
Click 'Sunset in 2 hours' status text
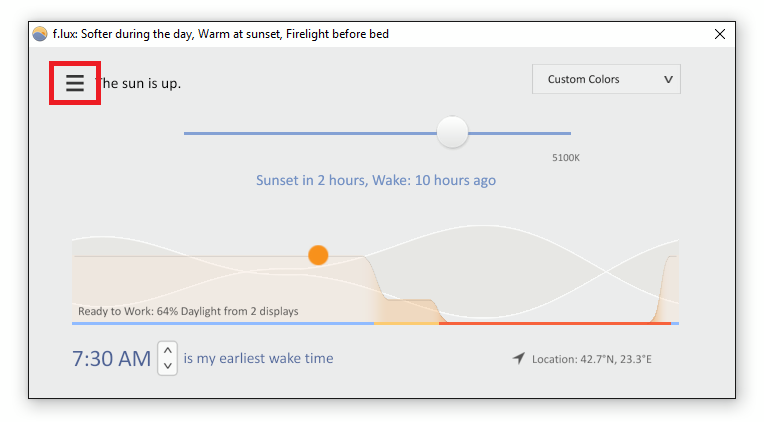pos(311,180)
